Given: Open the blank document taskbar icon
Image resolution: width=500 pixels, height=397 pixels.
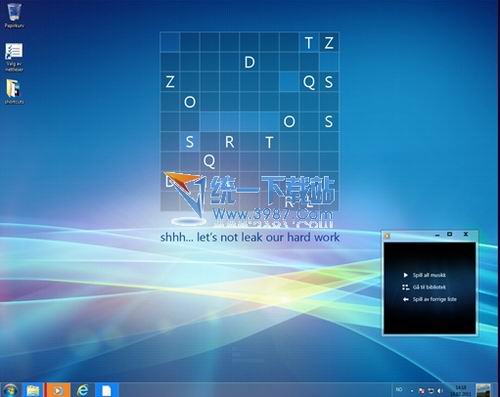Looking at the screenshot, I should point(107,390).
